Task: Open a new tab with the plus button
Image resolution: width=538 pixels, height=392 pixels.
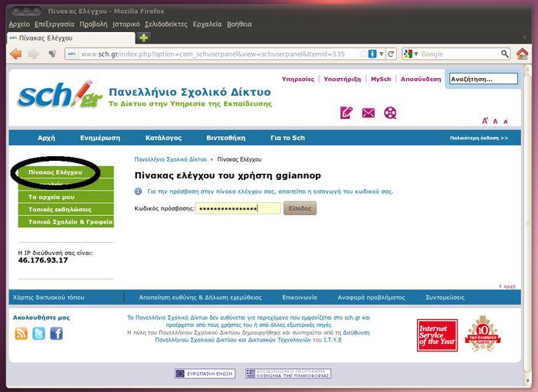Action: tap(143, 38)
